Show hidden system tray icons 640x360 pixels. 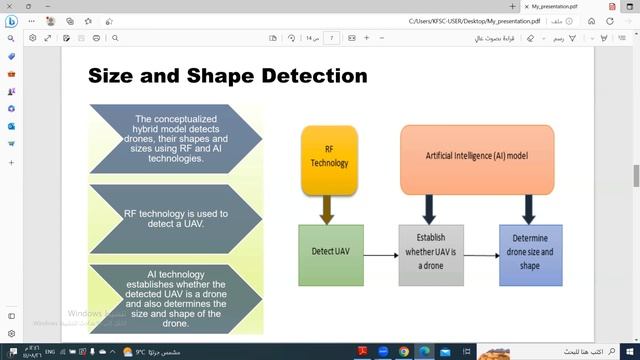[113, 351]
